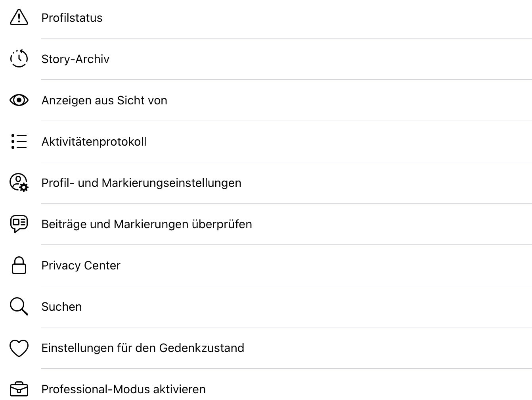The image size is (532, 400).
Task: Open the Story-Archiv entry
Action: pos(75,59)
